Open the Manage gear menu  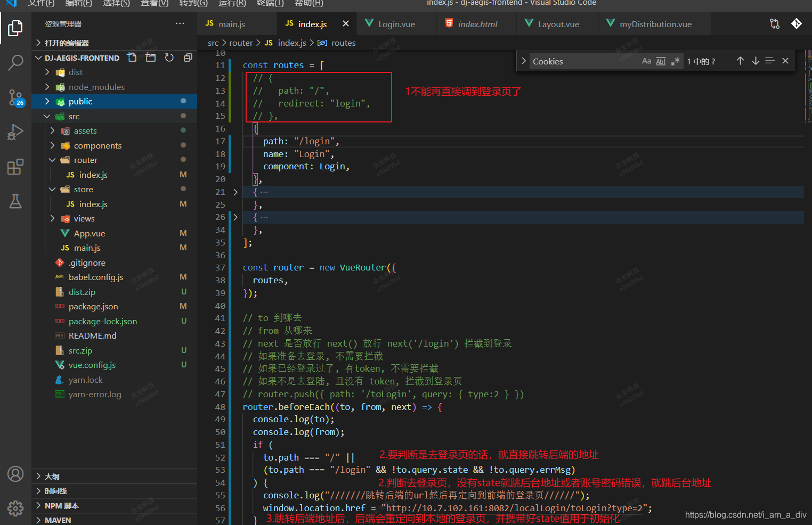pyautogui.click(x=15, y=508)
